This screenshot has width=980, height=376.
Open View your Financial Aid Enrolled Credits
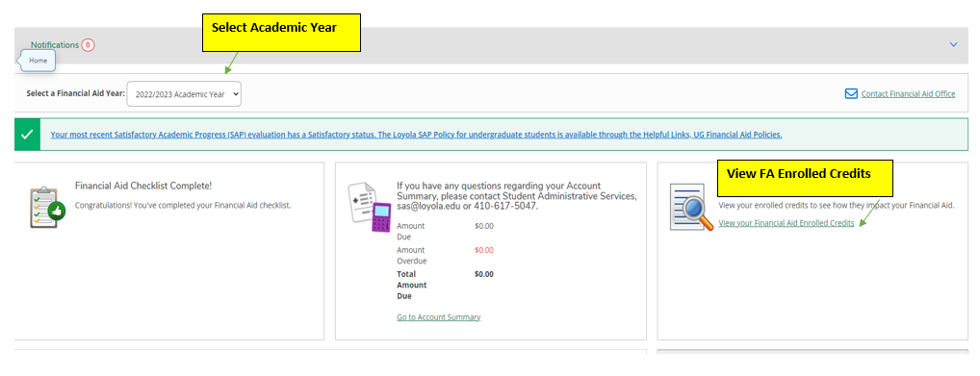787,223
